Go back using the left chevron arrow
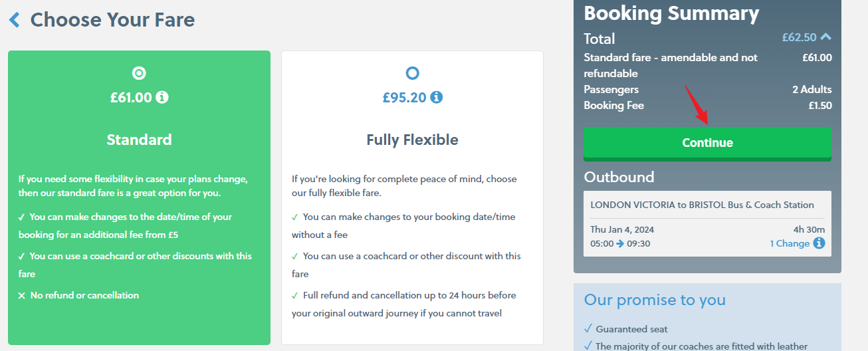The width and height of the screenshot is (868, 351). [x=15, y=20]
